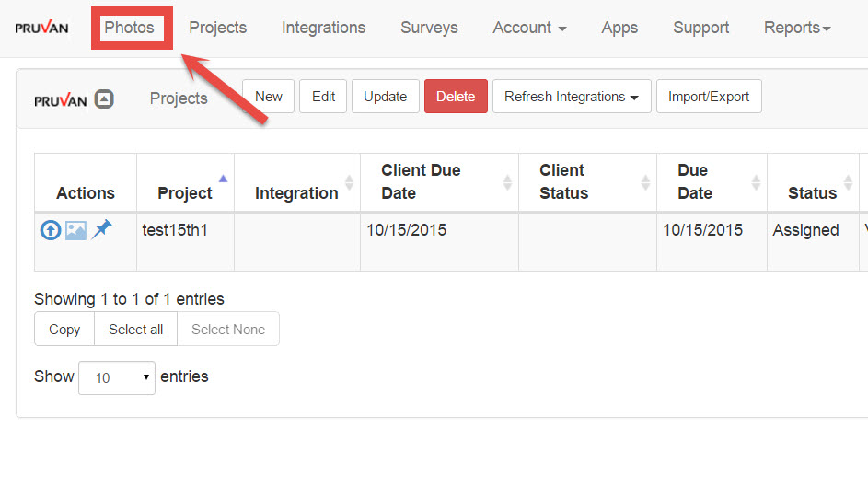Change the Show entries count selector
The width and height of the screenshot is (868, 498).
tap(117, 377)
